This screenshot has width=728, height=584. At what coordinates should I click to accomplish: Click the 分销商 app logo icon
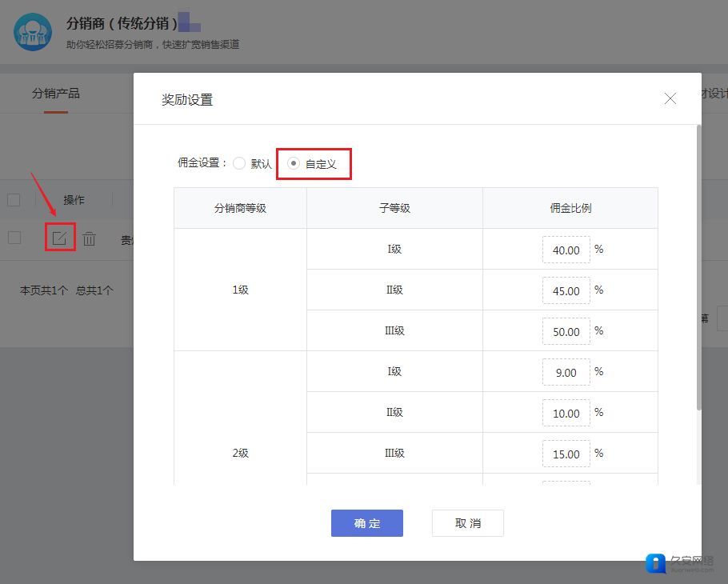33,32
